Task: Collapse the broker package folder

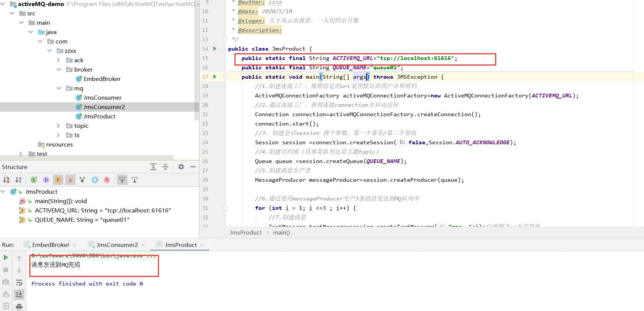Action: pos(59,69)
